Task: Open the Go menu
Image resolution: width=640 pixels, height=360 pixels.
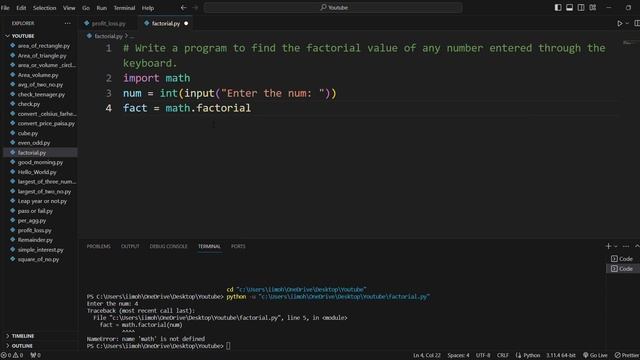Action: pyautogui.click(x=86, y=8)
